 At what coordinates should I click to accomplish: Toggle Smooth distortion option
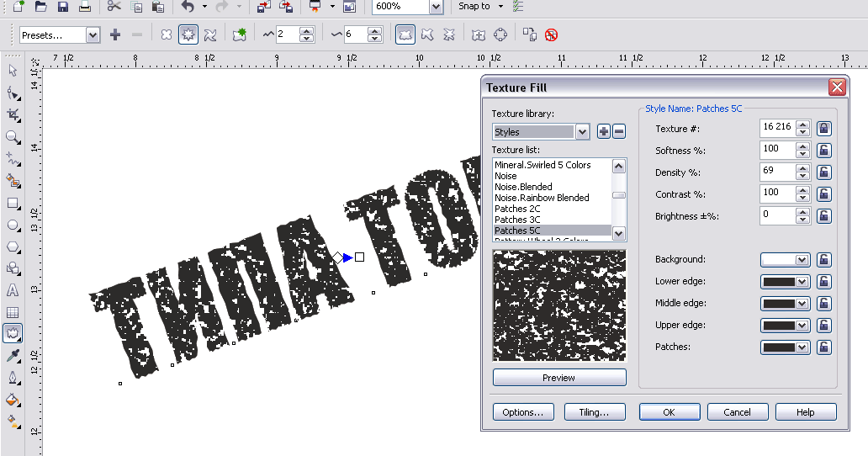(427, 34)
